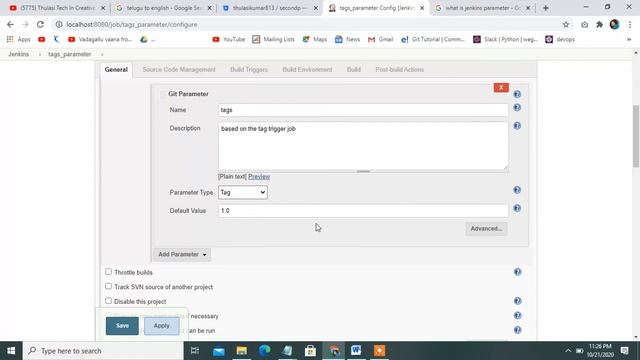This screenshot has height=360, width=640.
Task: Open Chrome three-dot menu
Action: (x=629, y=24)
